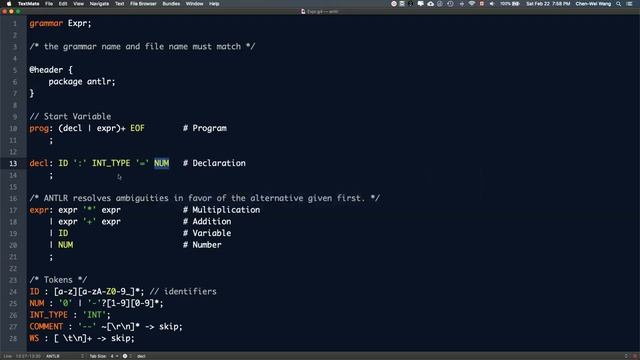Click line number 13 in gutter

[x=13, y=163]
